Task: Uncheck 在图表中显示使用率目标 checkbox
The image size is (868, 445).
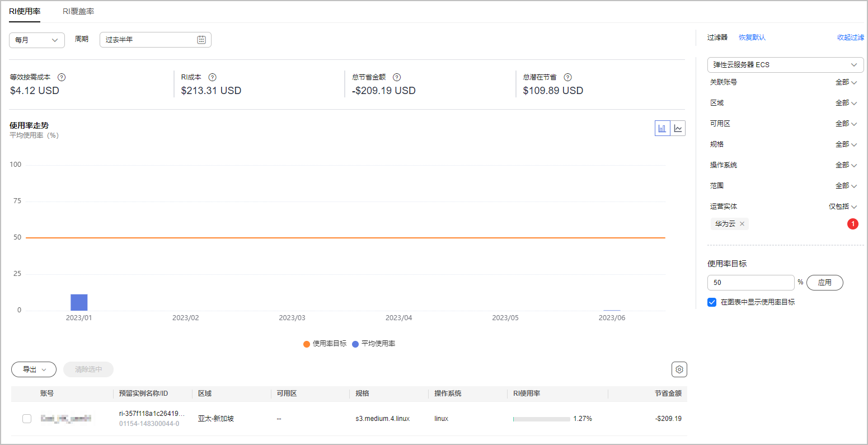Action: [x=712, y=302]
